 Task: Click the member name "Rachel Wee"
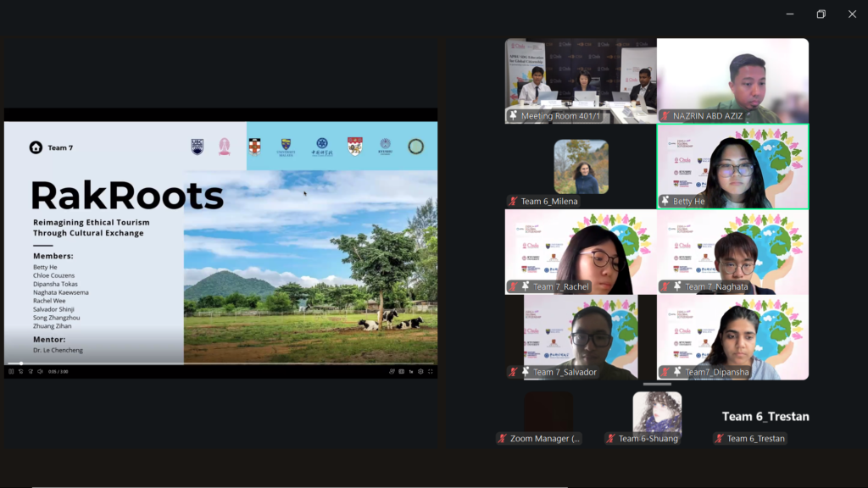coord(49,301)
